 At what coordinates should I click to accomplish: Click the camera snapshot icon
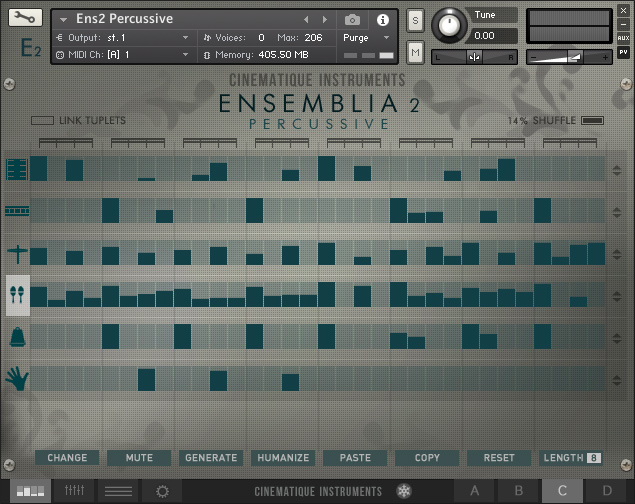tap(352, 20)
